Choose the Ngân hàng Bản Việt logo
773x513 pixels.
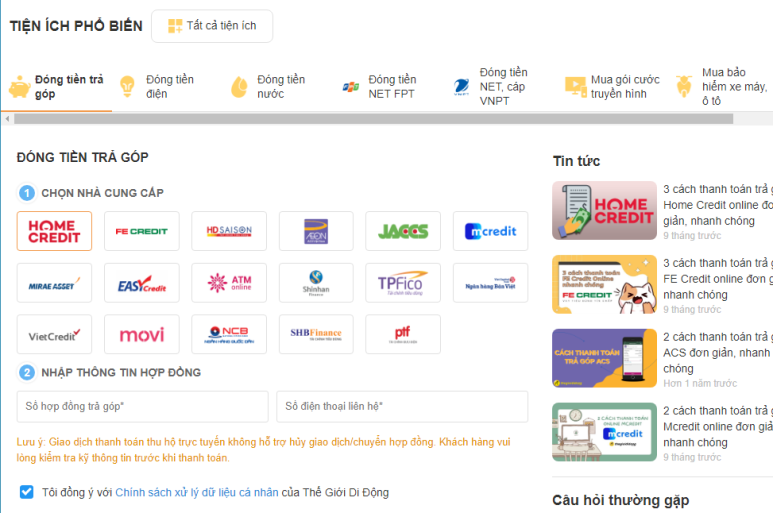[x=491, y=283]
